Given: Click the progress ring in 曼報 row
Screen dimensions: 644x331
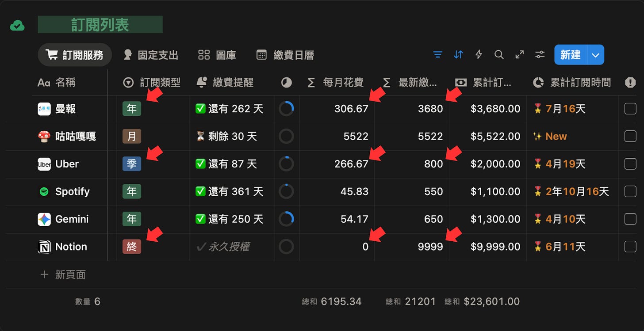Looking at the screenshot, I should (x=286, y=109).
